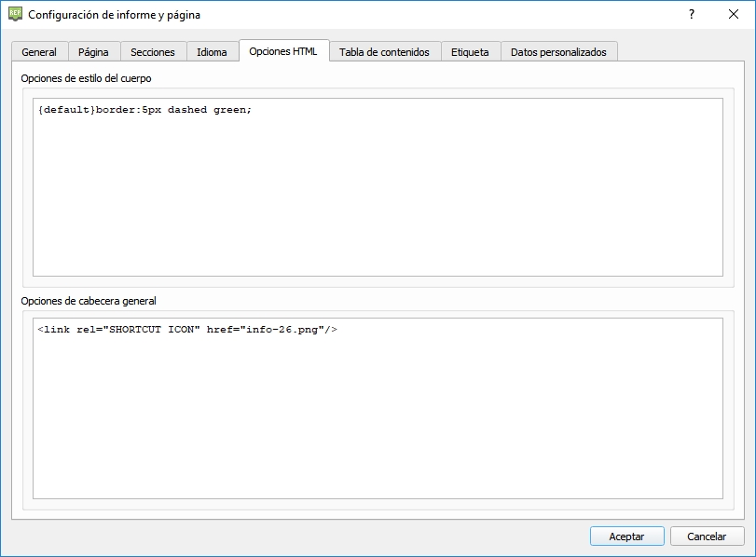This screenshot has width=756, height=557.
Task: Click the application icon in title bar
Action: pyautogui.click(x=15, y=15)
